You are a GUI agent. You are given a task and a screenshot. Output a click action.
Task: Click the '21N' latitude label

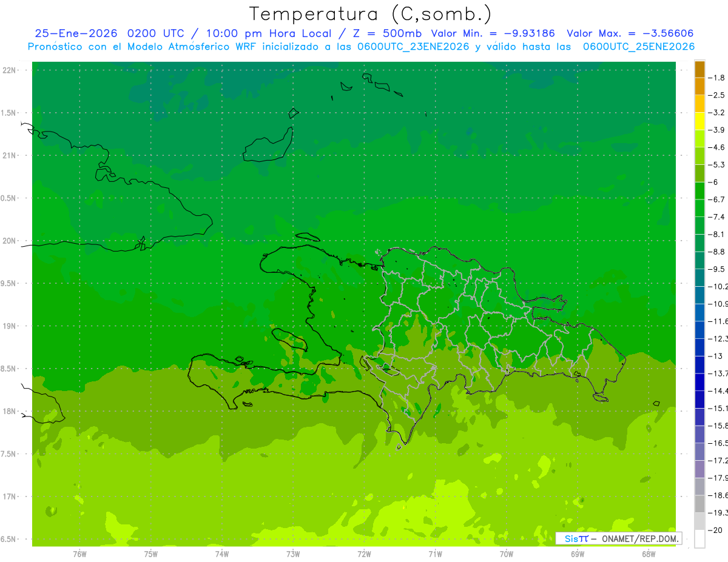pos(10,156)
